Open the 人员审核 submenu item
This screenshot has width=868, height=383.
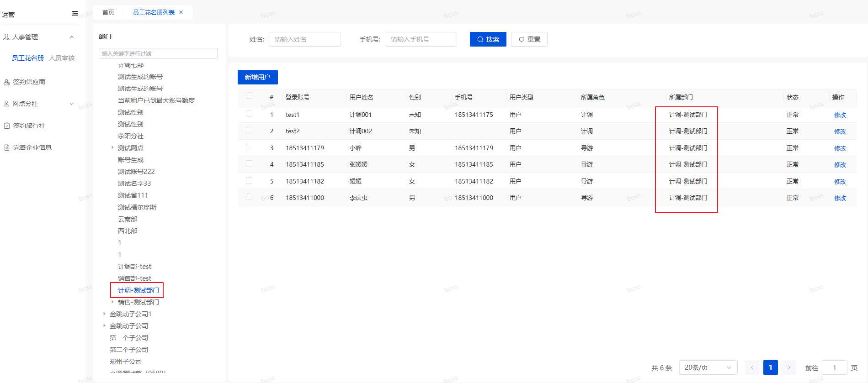tap(62, 58)
